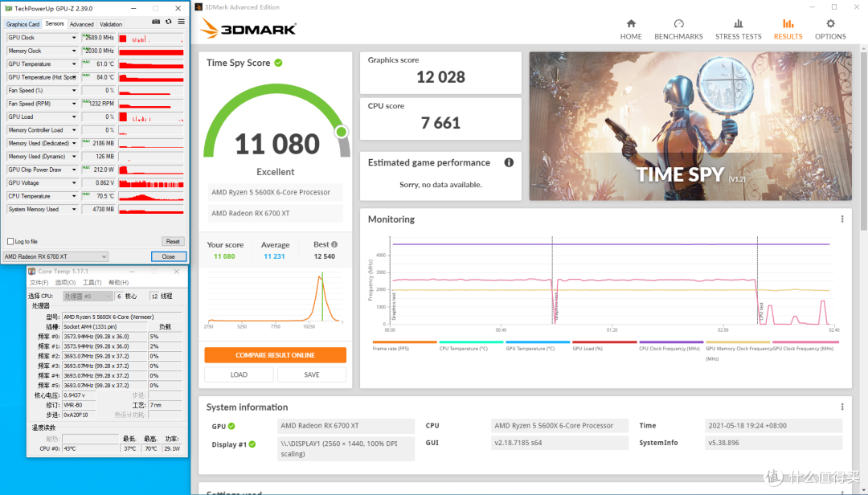868x495 pixels.
Task: Enable Log to file checkbox in GPU-Z
Action: click(x=10, y=241)
